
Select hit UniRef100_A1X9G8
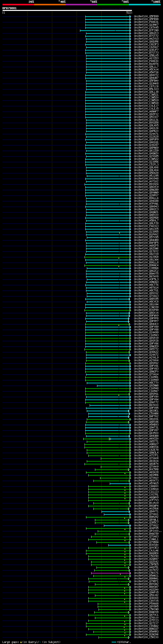tap(146, 257)
